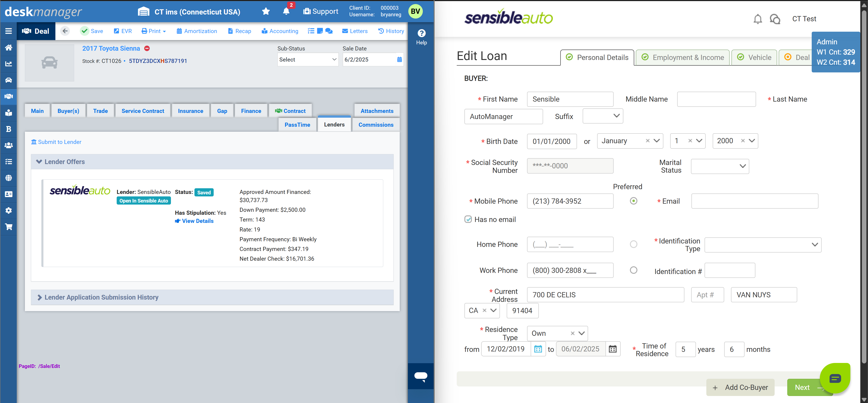Image resolution: width=868 pixels, height=403 pixels.
Task: Click the Save button in deal toolbar
Action: click(92, 31)
